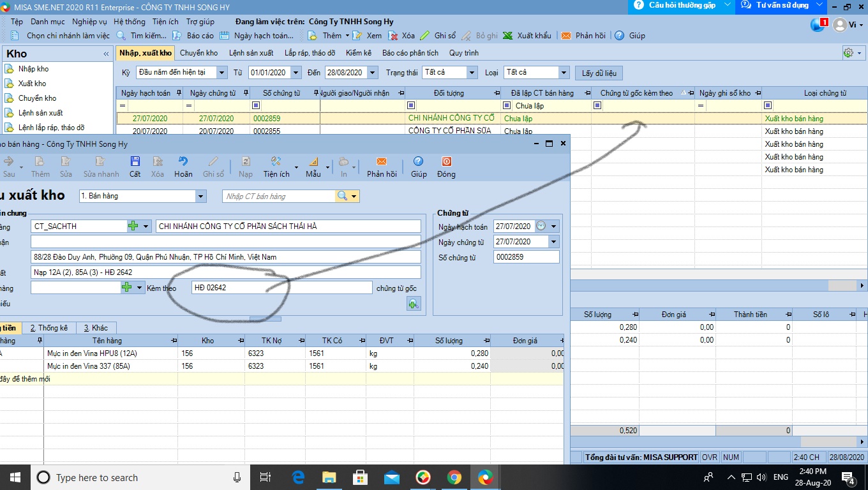Click the Tìm kiếm search toolbar icon

(x=121, y=36)
